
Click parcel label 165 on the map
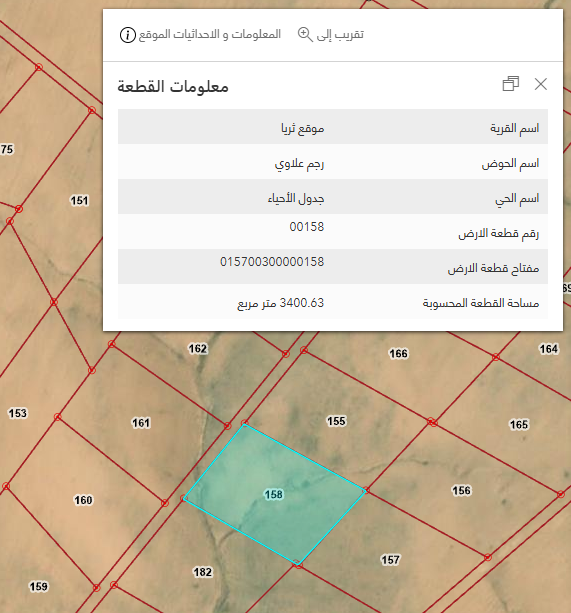coord(519,424)
